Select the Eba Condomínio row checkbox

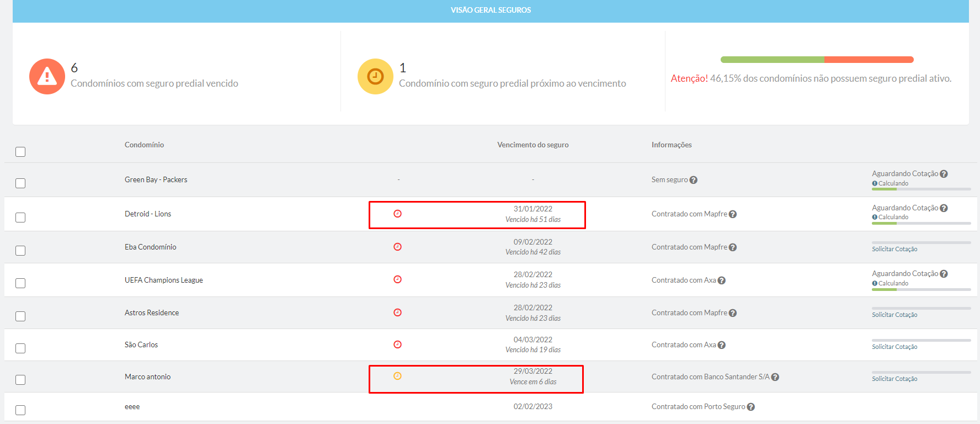pos(20,251)
